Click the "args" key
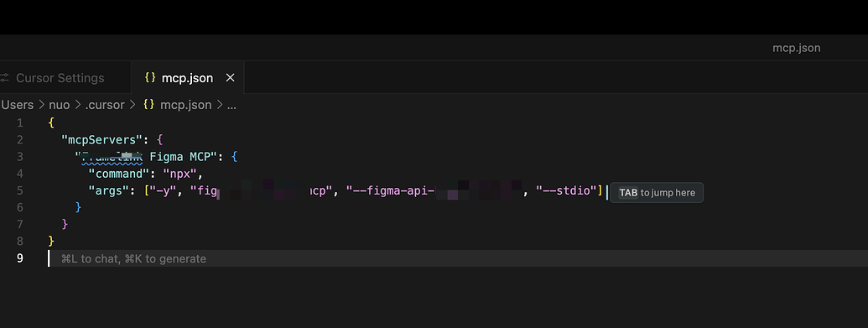The height and width of the screenshot is (328, 868). tap(108, 190)
